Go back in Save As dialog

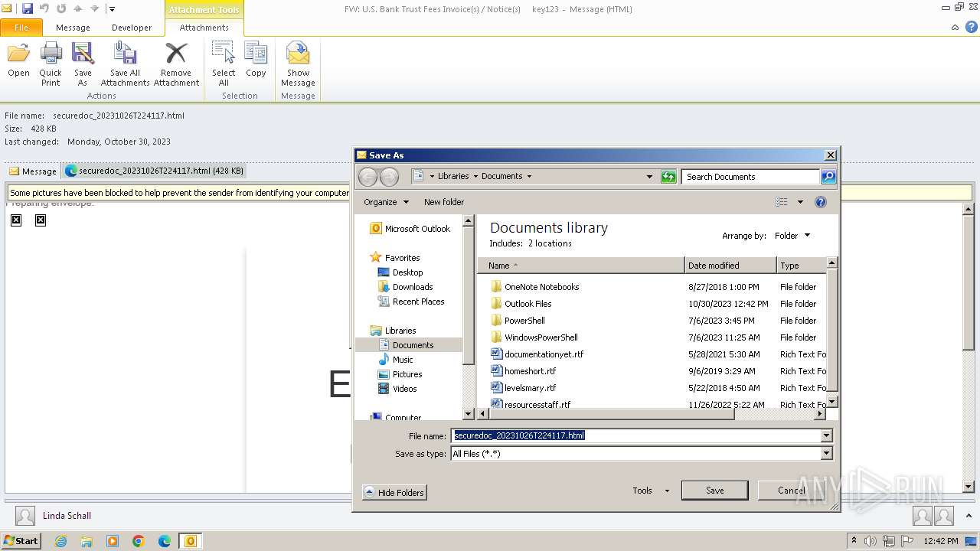[367, 177]
